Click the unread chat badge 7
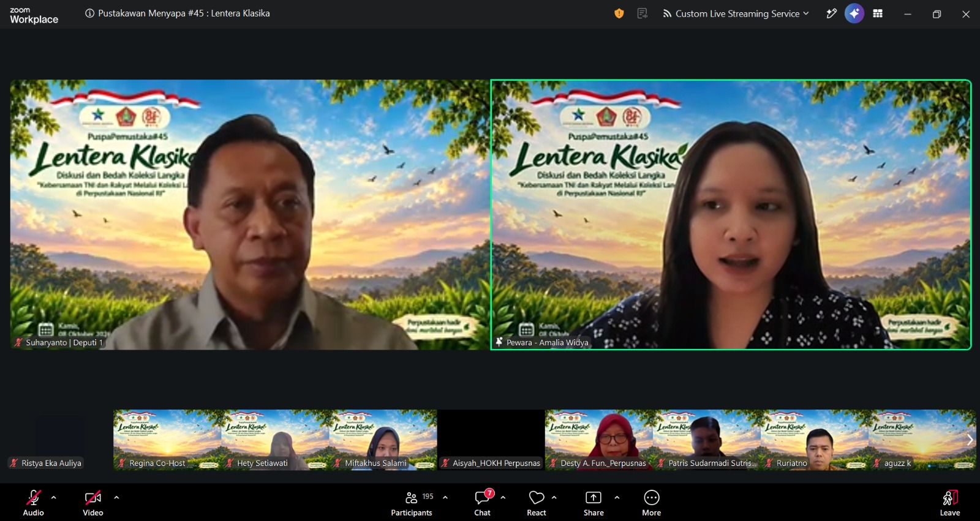Screen dimensions: 980x521 point(489,493)
